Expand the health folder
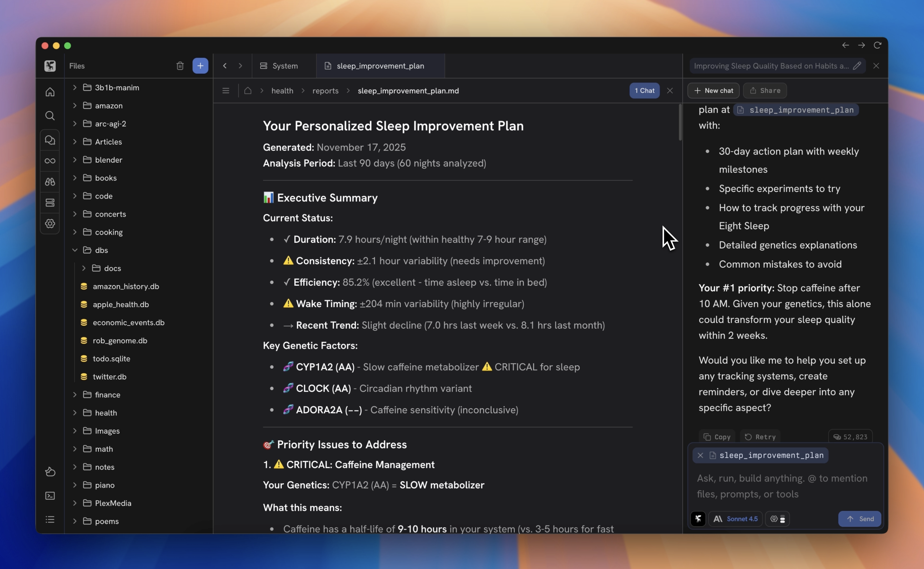This screenshot has height=569, width=924. tap(75, 413)
